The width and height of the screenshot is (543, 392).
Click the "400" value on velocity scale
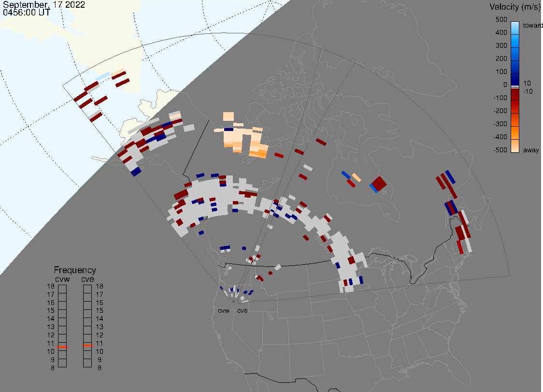[501, 32]
